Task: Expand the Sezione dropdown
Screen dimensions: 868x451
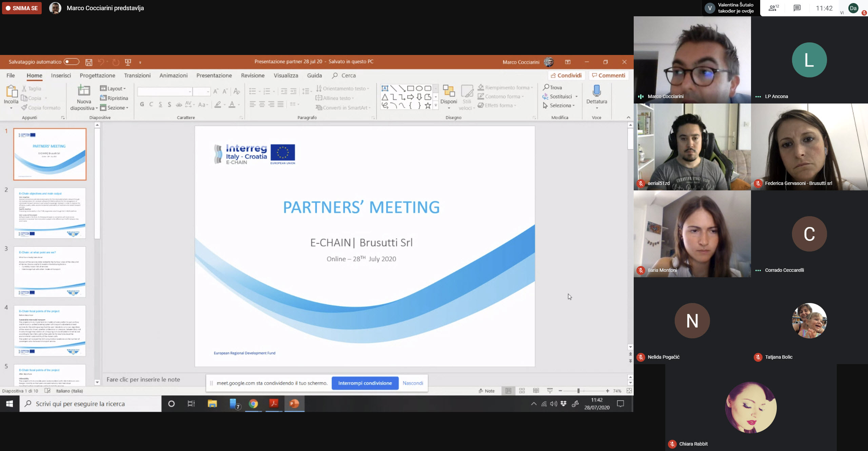Action: 114,108
